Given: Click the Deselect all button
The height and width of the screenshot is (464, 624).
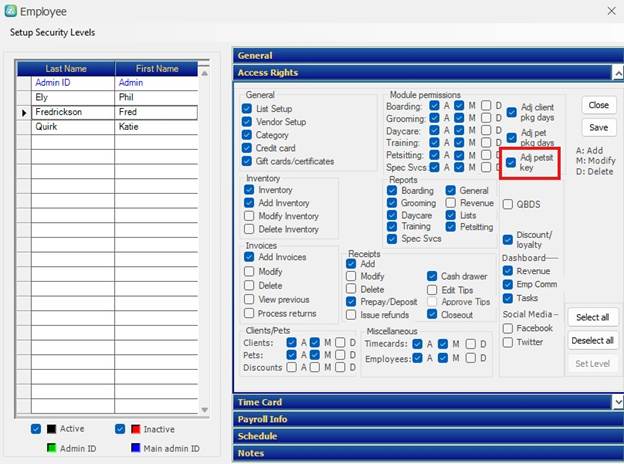Looking at the screenshot, I should coord(592,341).
